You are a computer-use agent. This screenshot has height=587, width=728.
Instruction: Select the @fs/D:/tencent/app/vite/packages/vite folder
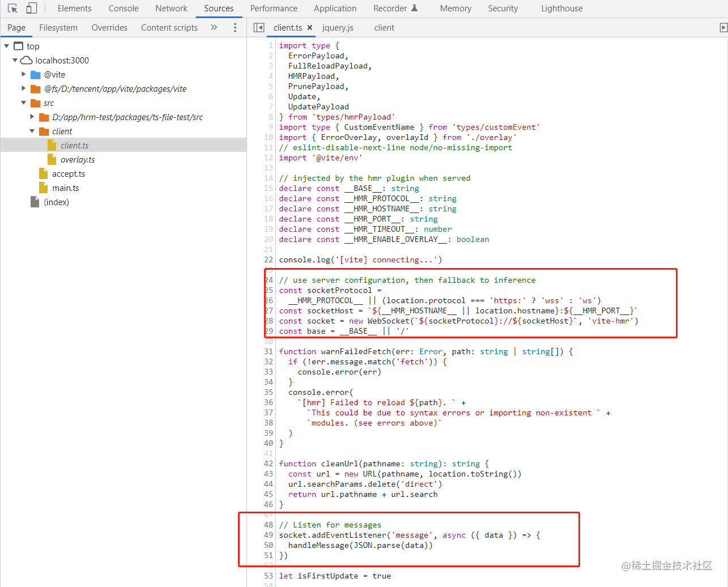pos(115,89)
